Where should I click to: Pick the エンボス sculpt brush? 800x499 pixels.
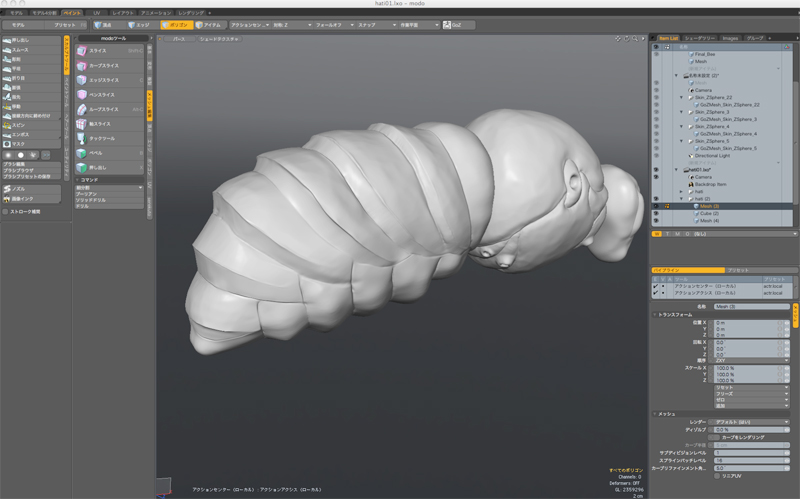(31, 135)
